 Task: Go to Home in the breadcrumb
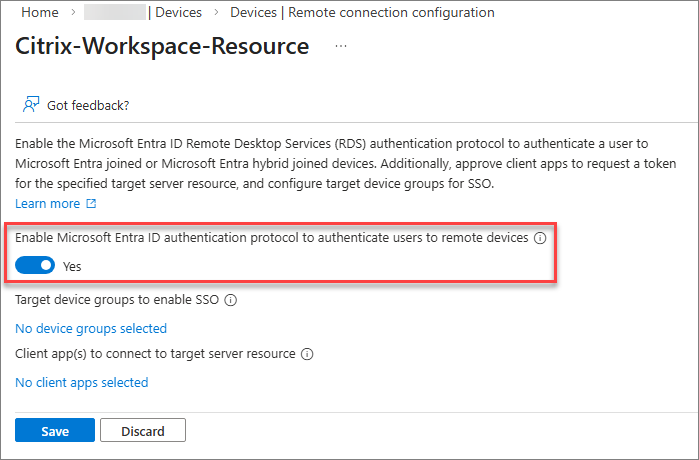(x=39, y=13)
